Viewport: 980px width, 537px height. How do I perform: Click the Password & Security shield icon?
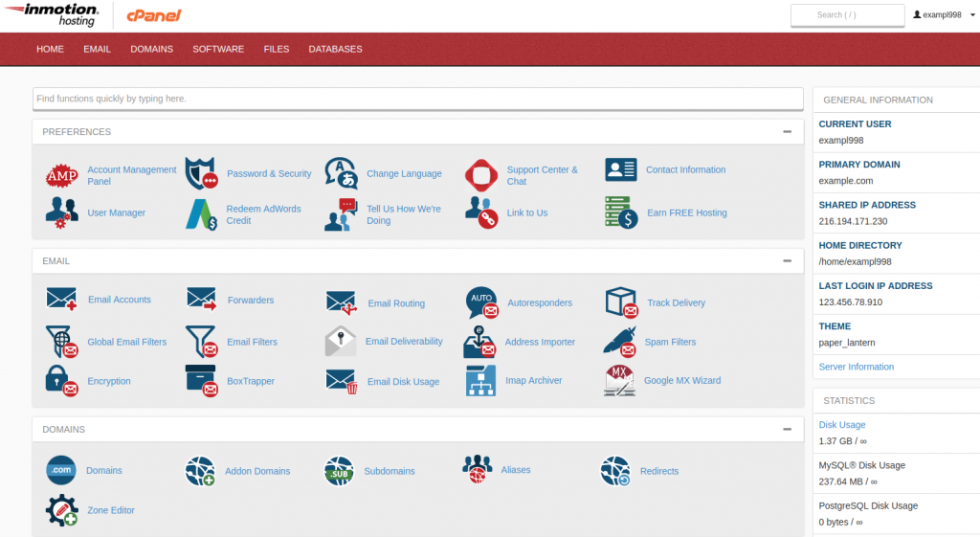click(201, 174)
